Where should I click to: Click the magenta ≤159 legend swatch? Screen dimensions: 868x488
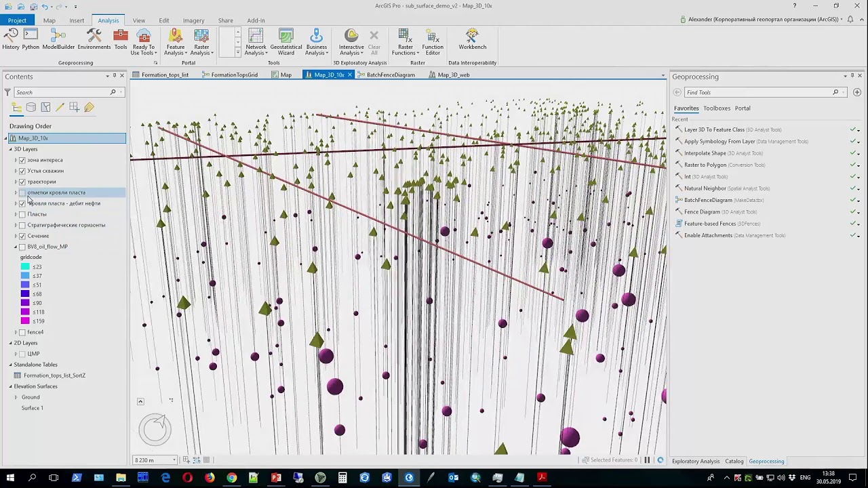25,321
